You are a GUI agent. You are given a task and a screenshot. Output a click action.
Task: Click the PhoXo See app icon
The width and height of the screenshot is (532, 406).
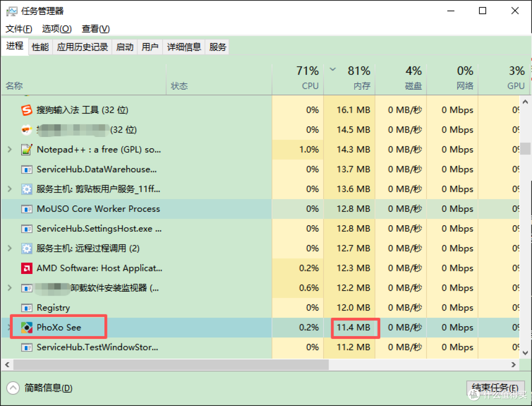[27, 328]
